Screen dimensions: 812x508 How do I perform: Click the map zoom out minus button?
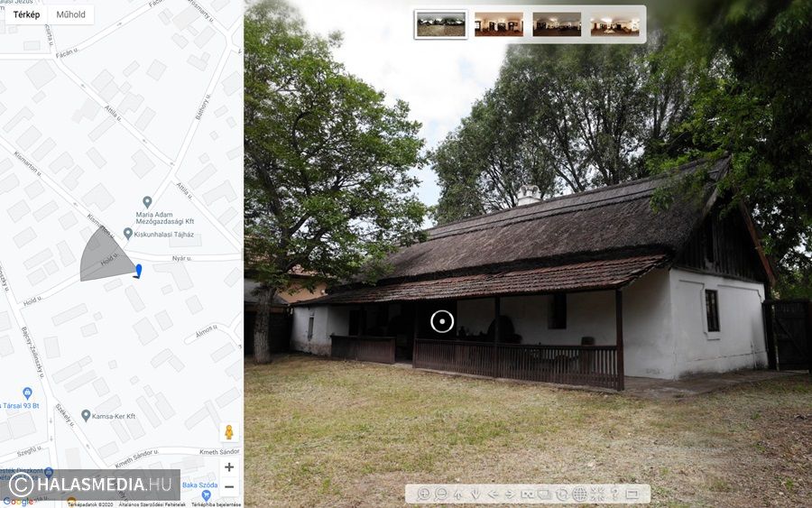pos(229,486)
